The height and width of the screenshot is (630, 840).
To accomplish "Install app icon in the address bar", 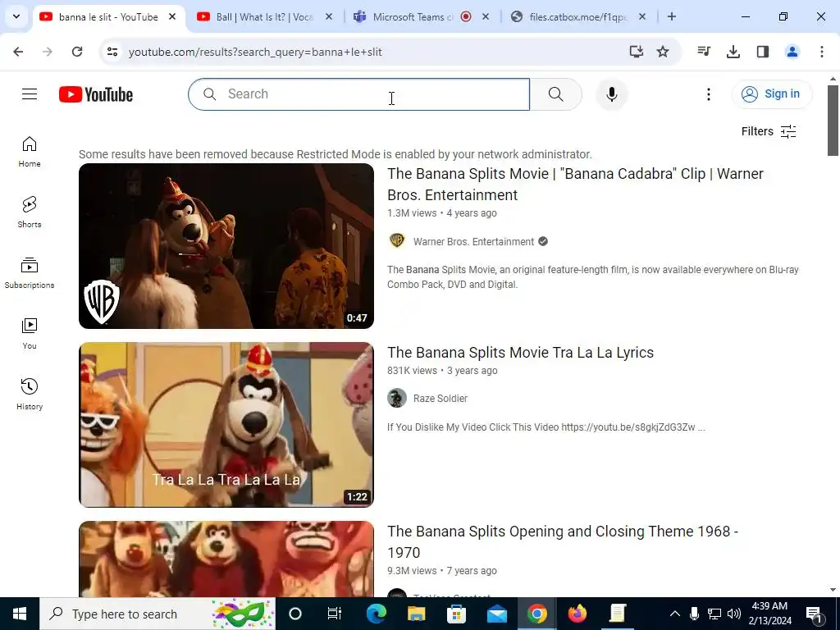I will tap(636, 52).
